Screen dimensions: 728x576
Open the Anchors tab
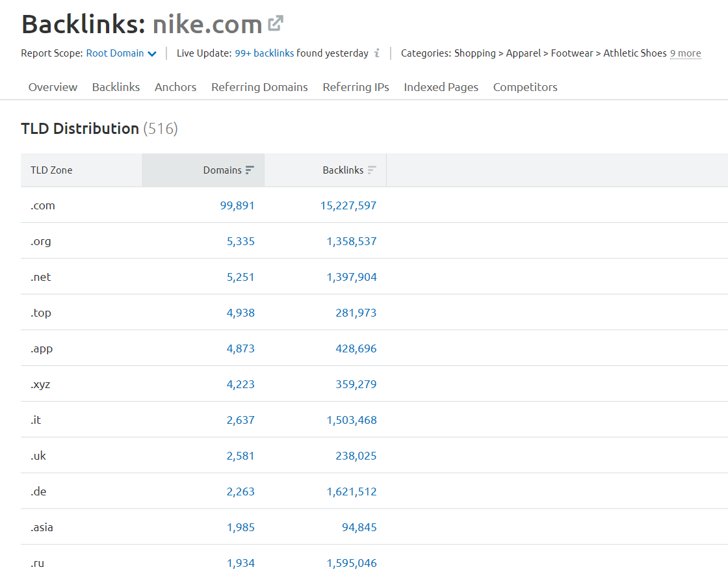pyautogui.click(x=175, y=86)
